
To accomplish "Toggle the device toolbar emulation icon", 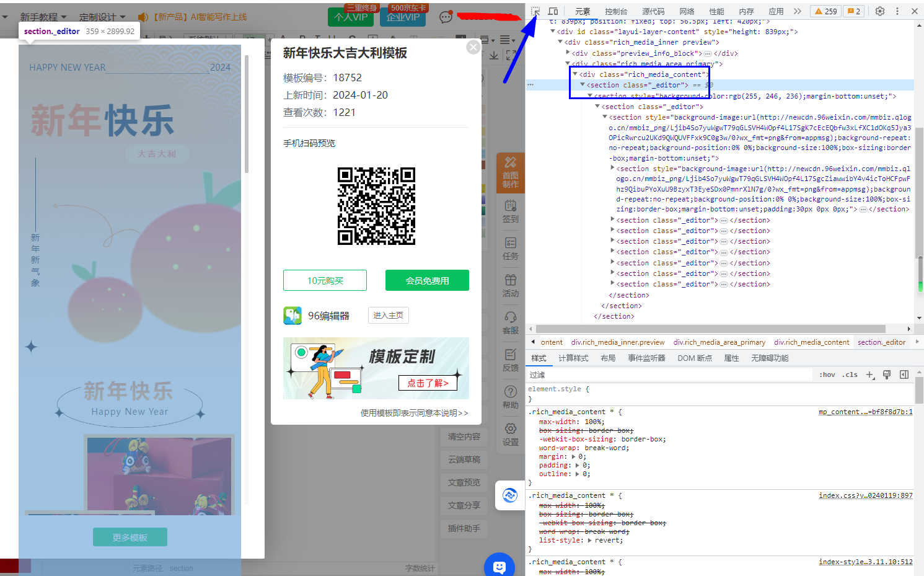I will 553,11.
